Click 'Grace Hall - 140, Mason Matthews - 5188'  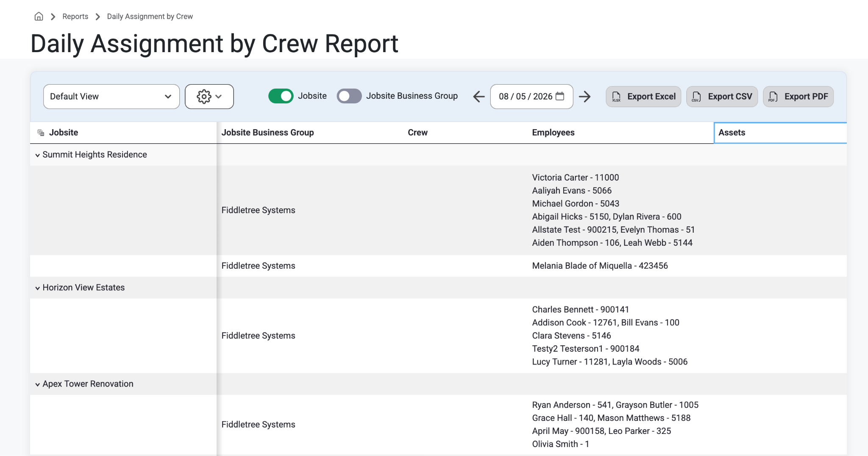[x=611, y=418]
